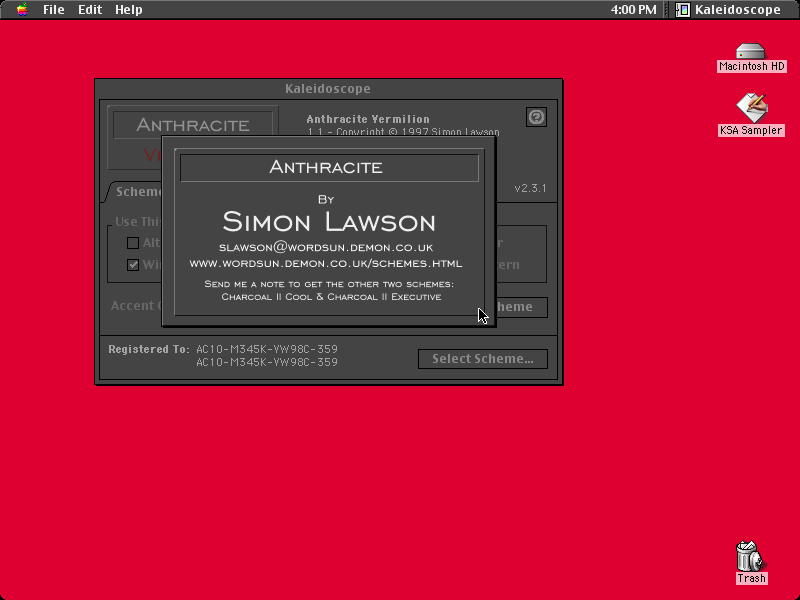This screenshot has width=800, height=600.
Task: Open the Edit menu
Action: pyautogui.click(x=90, y=10)
